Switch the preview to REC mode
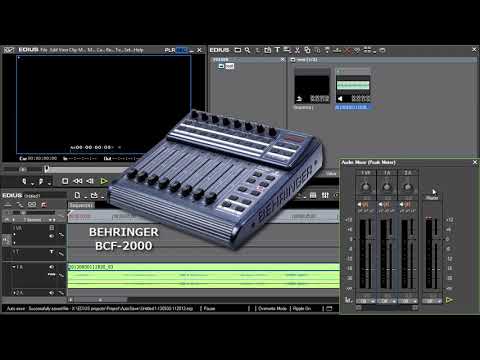Image resolution: width=480 pixels, height=360 pixels. click(182, 50)
